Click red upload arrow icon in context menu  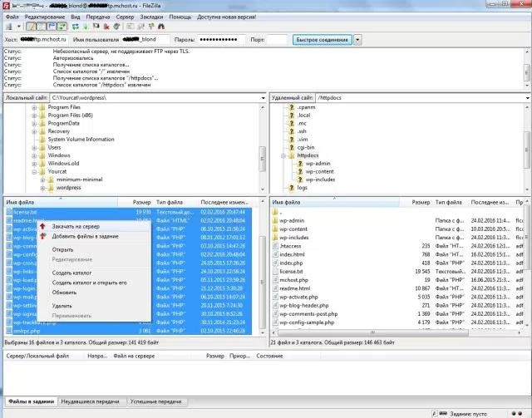(x=42, y=226)
